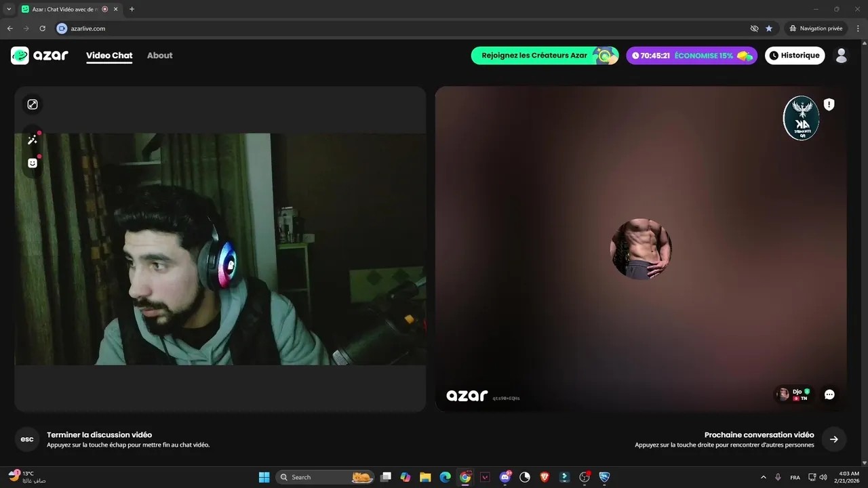The width and height of the screenshot is (868, 488).
Task: Click the report shield exclamation icon
Action: coord(829,104)
